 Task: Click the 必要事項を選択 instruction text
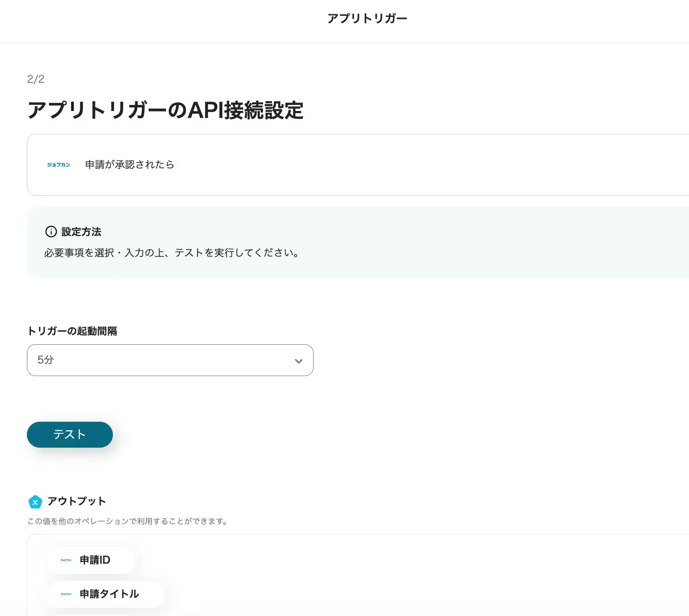click(x=172, y=253)
